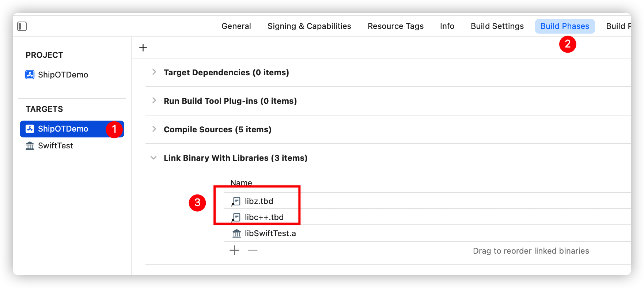Image resolution: width=644 pixels, height=288 pixels.
Task: Click the libc++.tbd file icon
Action: click(x=236, y=217)
